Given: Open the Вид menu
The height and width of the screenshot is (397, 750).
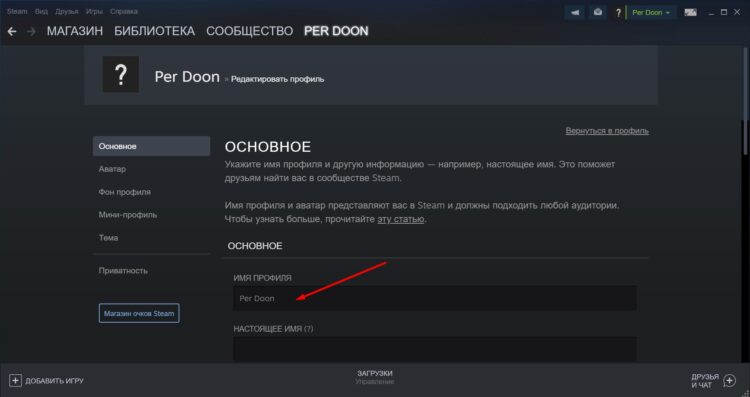Looking at the screenshot, I should pos(41,11).
